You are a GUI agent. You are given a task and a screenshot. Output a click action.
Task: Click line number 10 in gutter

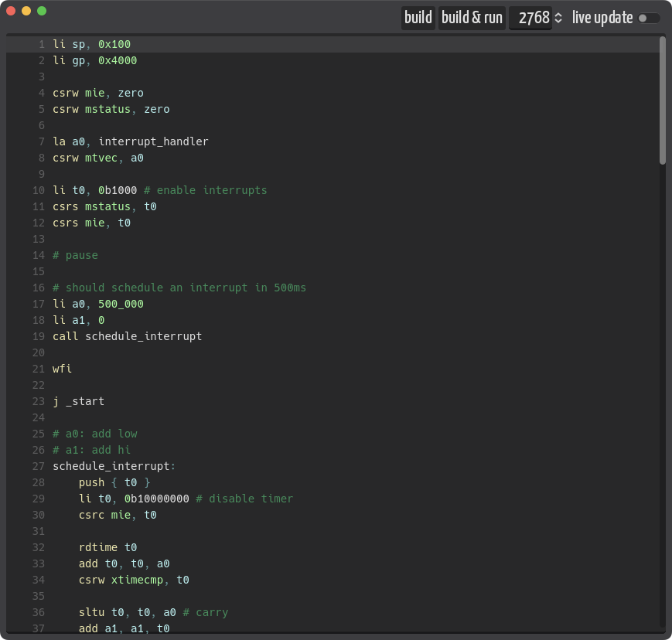pos(39,191)
